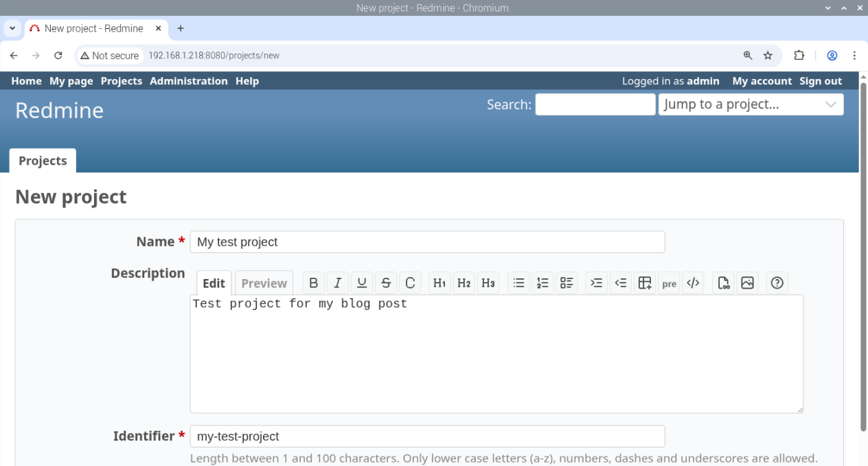Open the browser tab search chevron
868x466 pixels.
(12, 28)
